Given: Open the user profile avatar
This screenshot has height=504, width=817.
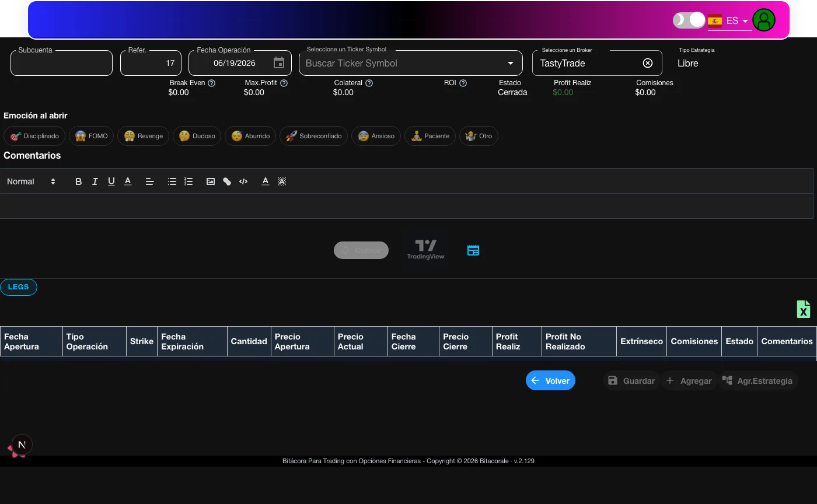Looking at the screenshot, I should (x=764, y=20).
